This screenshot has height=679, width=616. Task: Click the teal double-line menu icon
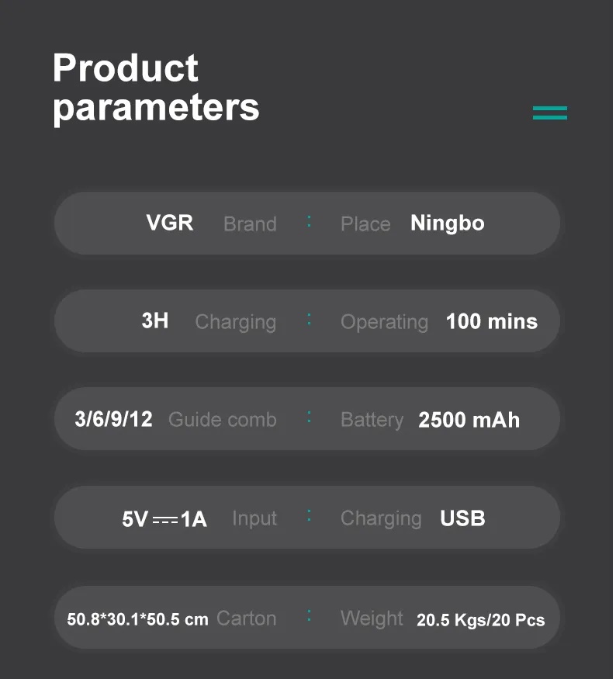tap(549, 113)
